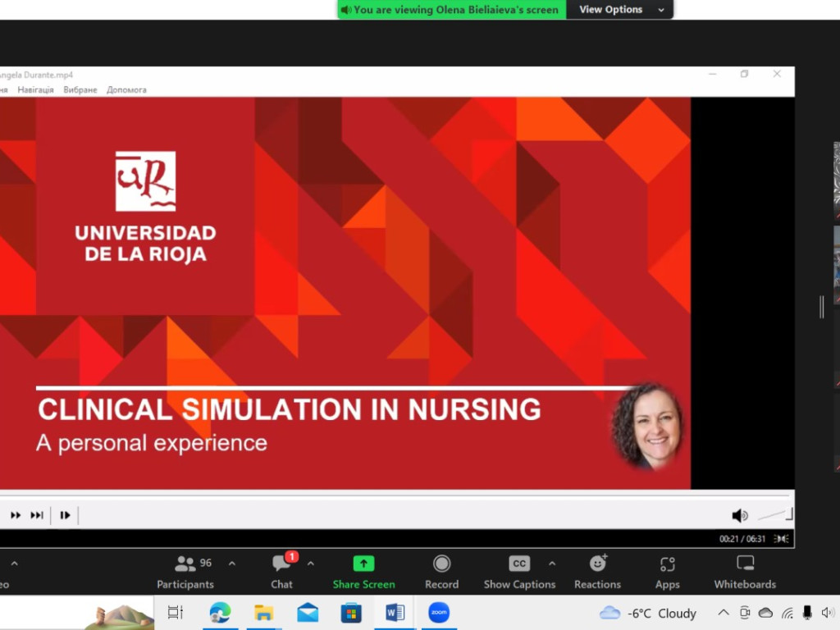Open the Reactions menu
Viewport: 840px width, 630px height.
(597, 572)
